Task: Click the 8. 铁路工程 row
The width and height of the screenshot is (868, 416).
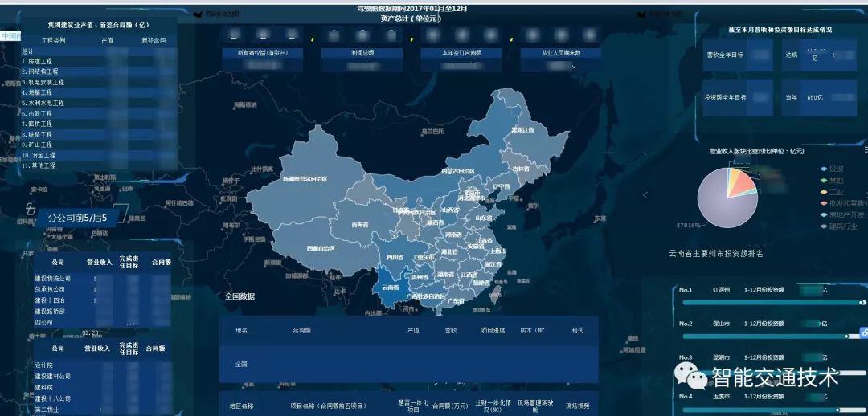Action: point(100,135)
